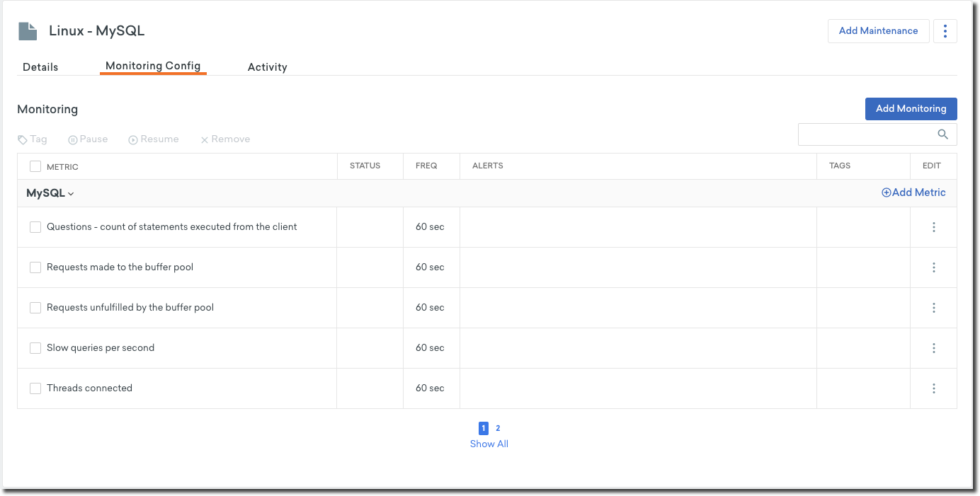The width and height of the screenshot is (980, 496).
Task: Open the three-dot menu next to Add Maintenance
Action: [945, 31]
